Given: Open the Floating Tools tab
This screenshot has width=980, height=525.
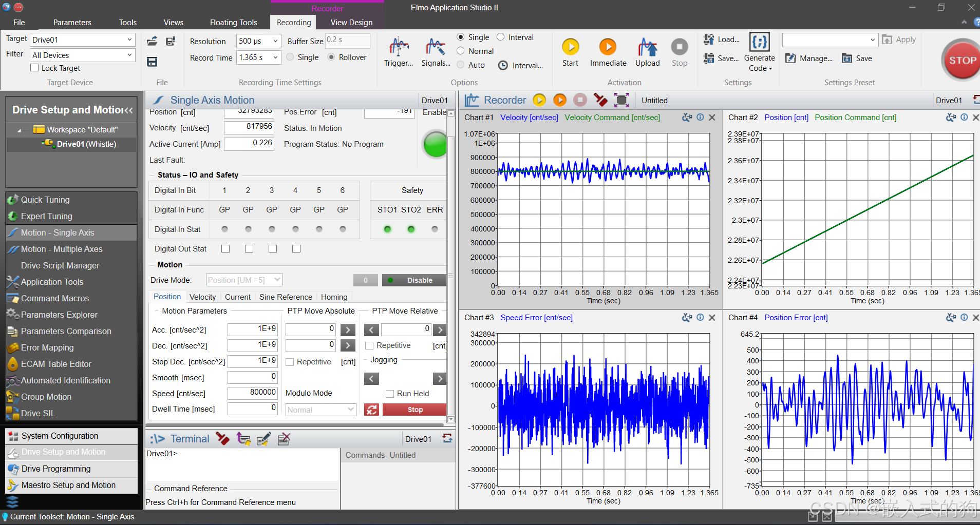Looking at the screenshot, I should pos(233,22).
